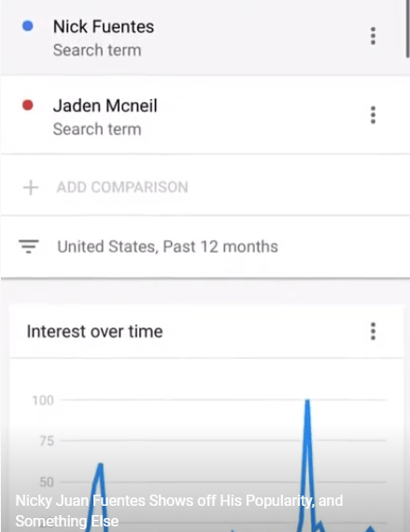Click the Search term label under Nick Fuentes
Viewport: 410px width, 532px height.
[97, 50]
